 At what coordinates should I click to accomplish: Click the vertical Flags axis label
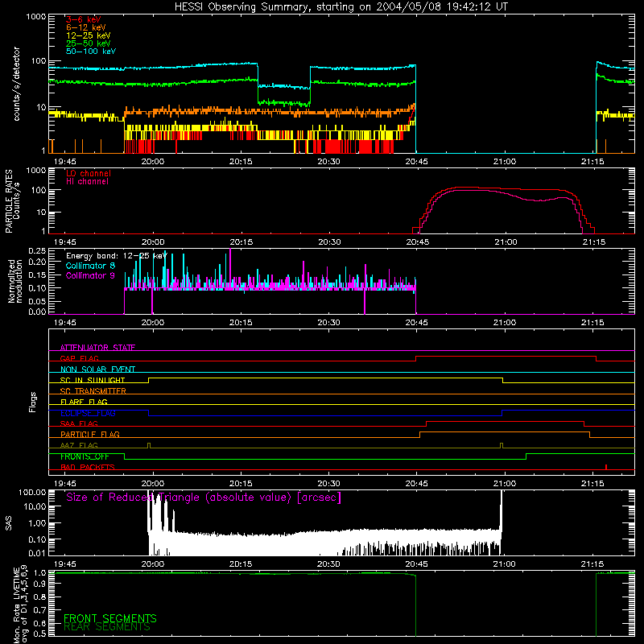click(33, 402)
